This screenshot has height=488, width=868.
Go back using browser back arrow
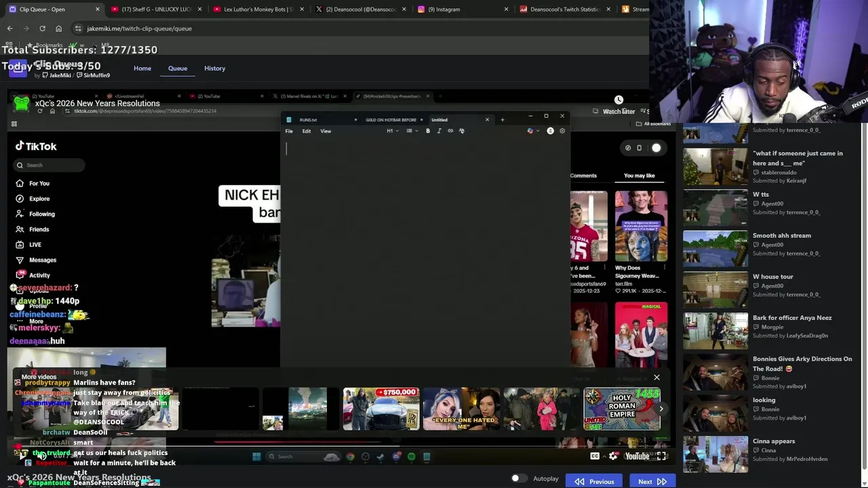pyautogui.click(x=9, y=28)
